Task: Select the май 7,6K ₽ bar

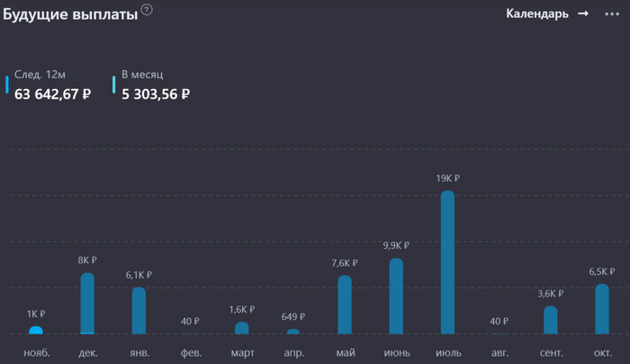Action: click(x=345, y=305)
